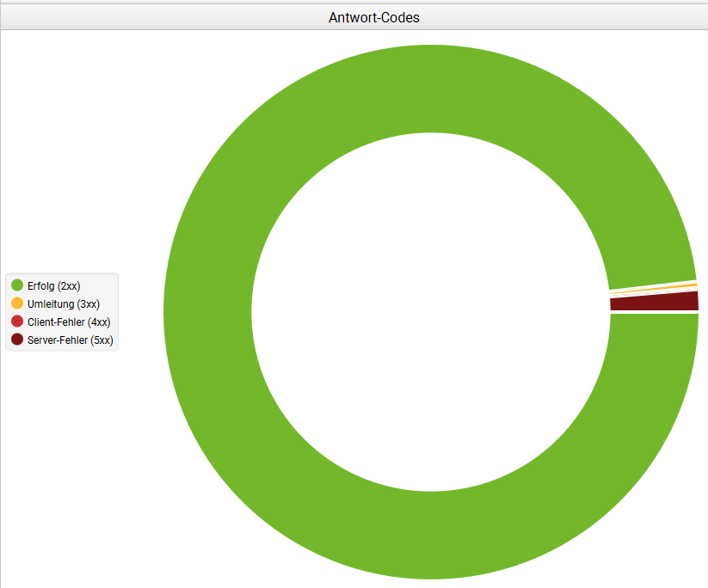Image resolution: width=708 pixels, height=588 pixels.
Task: Click the empty white center of the donut
Action: [x=430, y=311]
